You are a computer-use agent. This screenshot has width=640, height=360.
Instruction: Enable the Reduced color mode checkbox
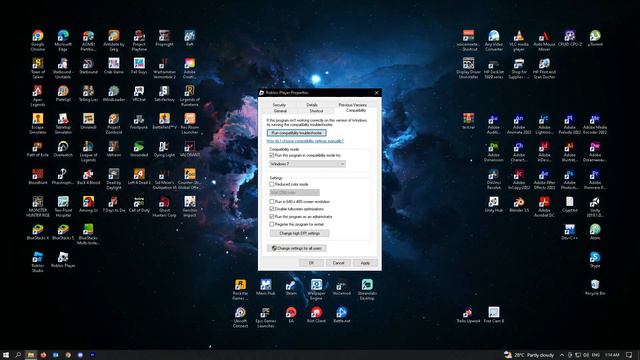click(x=271, y=184)
